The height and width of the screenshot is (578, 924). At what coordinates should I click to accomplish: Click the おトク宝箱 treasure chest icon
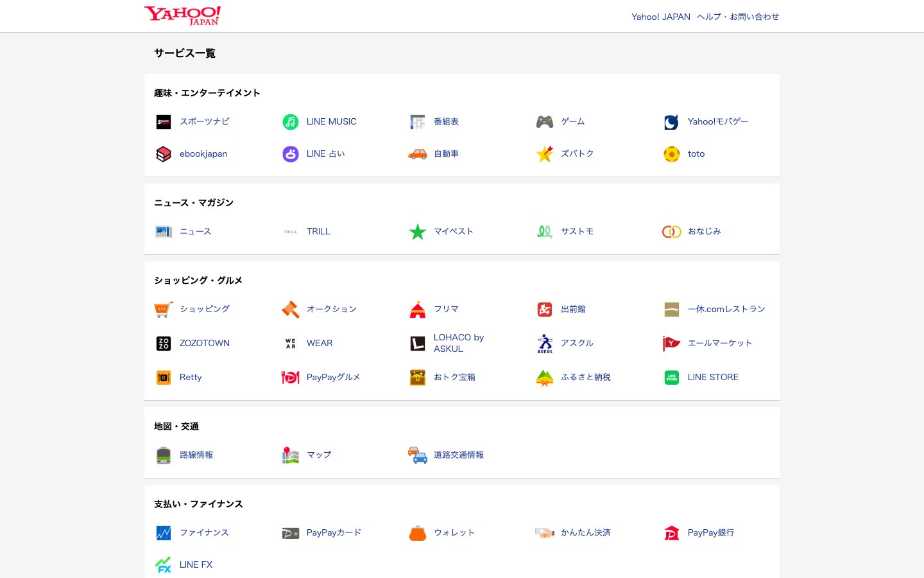pos(418,378)
